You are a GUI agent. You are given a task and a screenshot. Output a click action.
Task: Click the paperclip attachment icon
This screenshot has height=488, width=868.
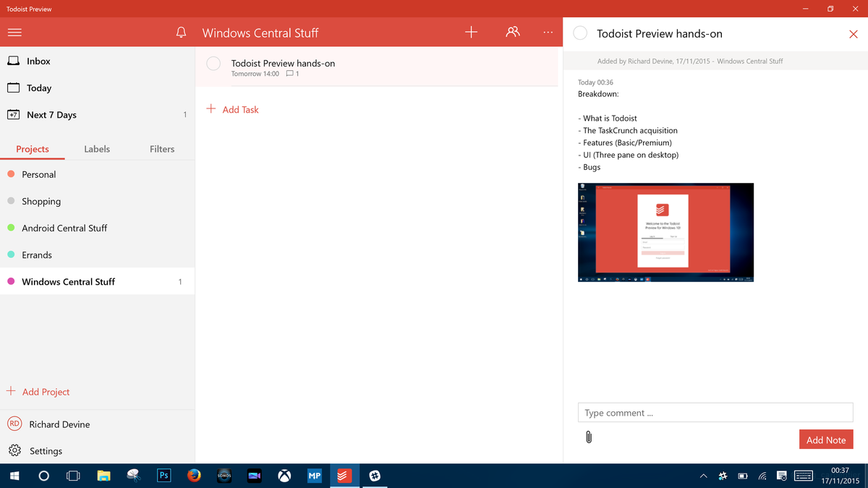click(x=589, y=437)
